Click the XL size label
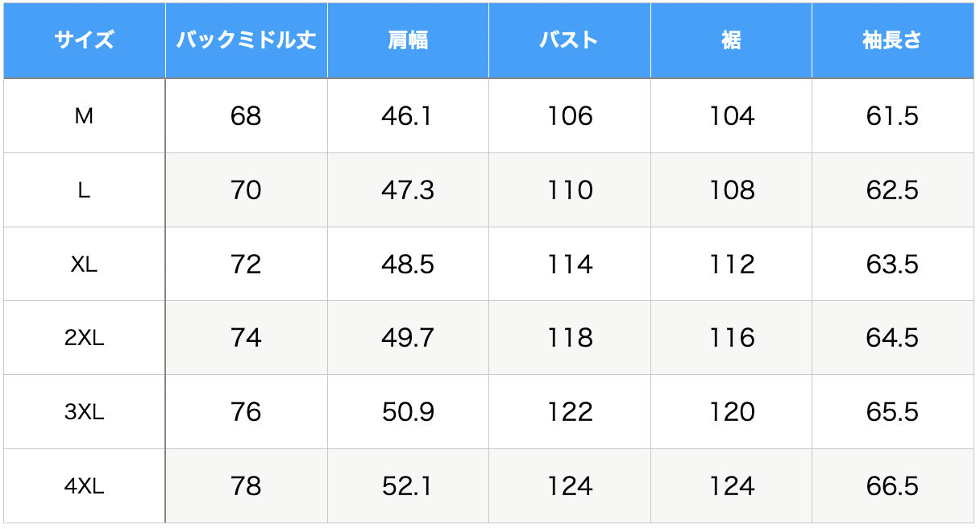Screen dimensions: 980x529 (85, 264)
